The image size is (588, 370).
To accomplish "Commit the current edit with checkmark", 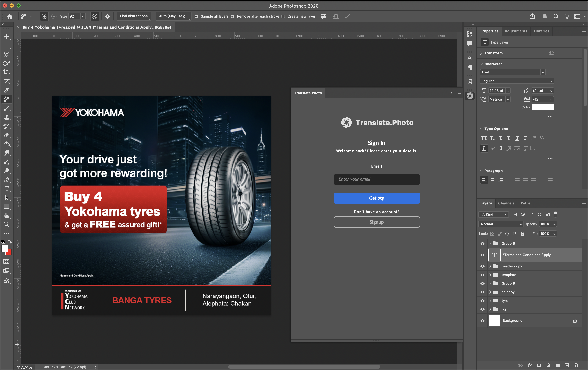I will pos(347,16).
